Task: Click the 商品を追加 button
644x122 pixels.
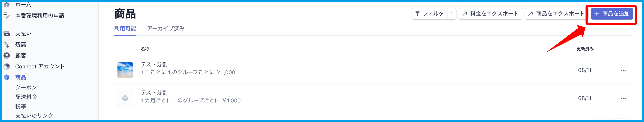Action: pos(611,14)
